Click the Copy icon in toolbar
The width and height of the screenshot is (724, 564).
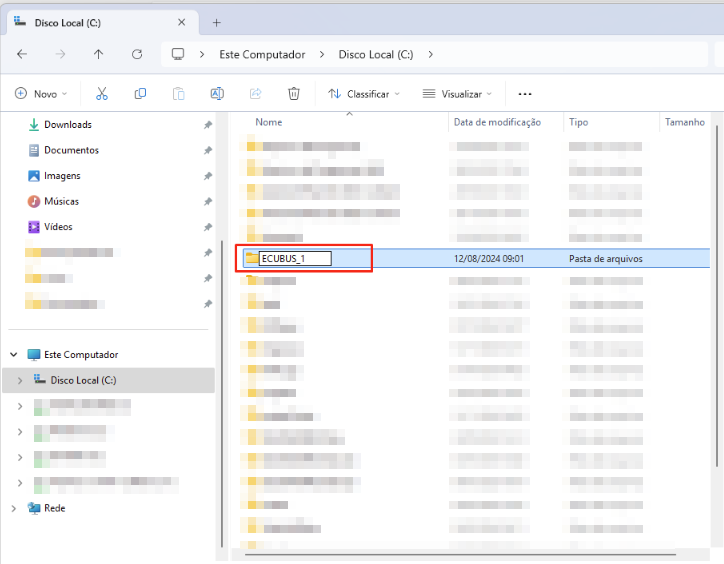(140, 93)
